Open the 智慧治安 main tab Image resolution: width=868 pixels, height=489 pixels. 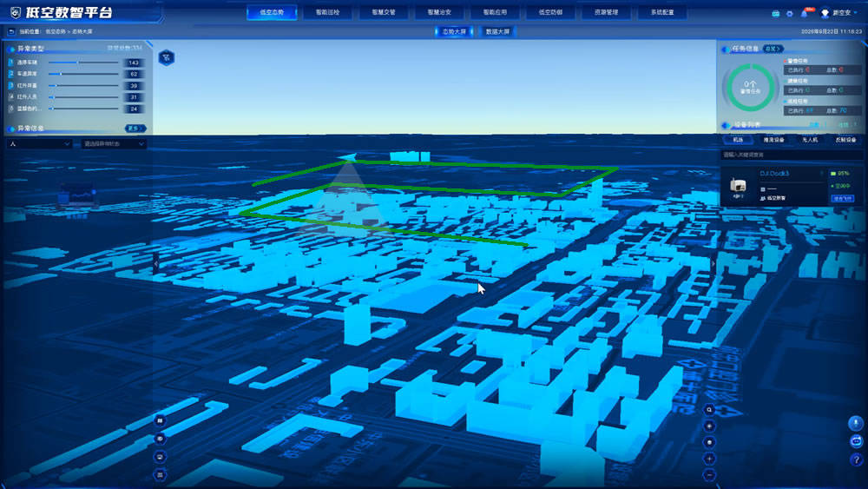pos(439,12)
